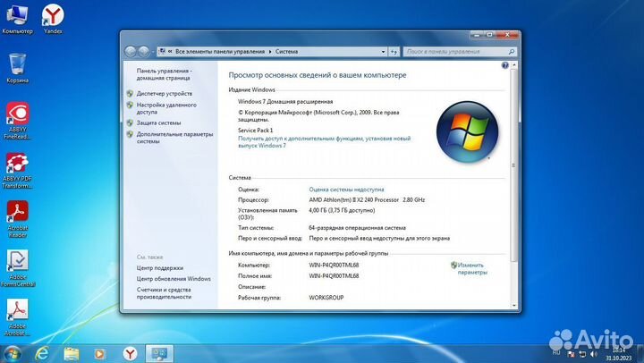Image resolution: width=644 pixels, height=363 pixels.
Task: Open Диспетчер устройств link
Action: pyautogui.click(x=165, y=94)
